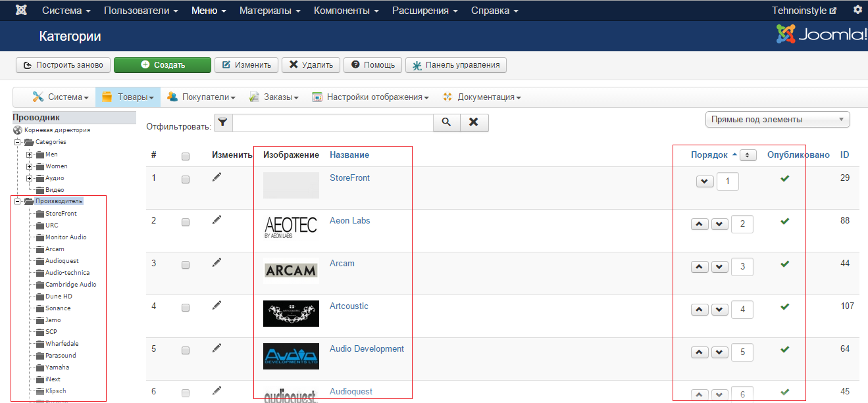The image size is (868, 403).
Task: Open Меню top menu
Action: tap(209, 11)
